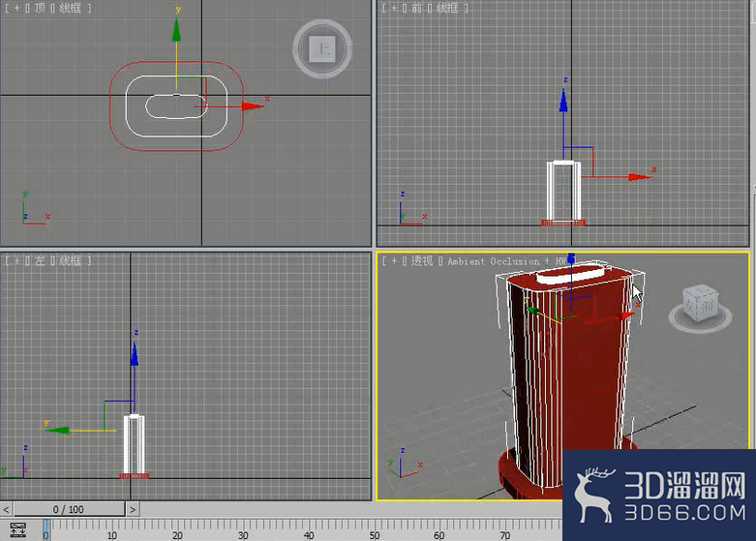Select the white tall object in front viewport

coord(563,191)
